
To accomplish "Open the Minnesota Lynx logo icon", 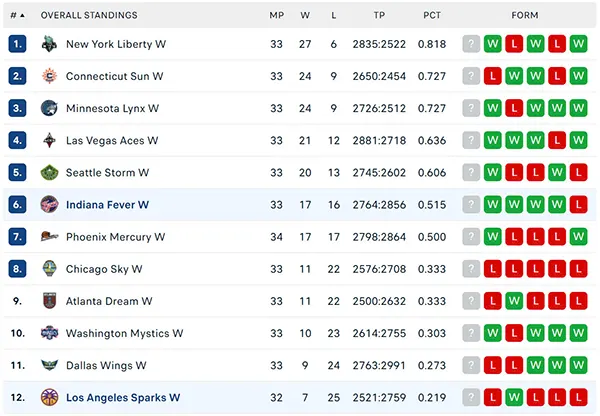I will point(49,108).
